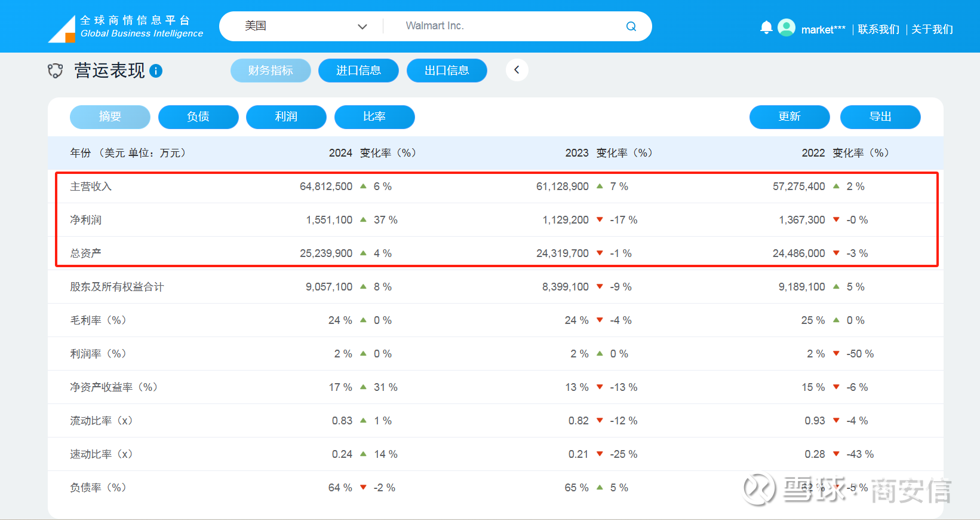Open the market*** account menu
Viewport: 980px width, 520px height.
(x=823, y=29)
